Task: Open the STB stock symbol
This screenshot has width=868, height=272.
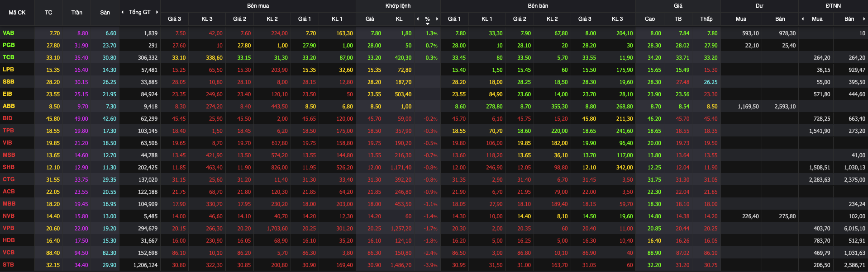Action: (x=8, y=265)
